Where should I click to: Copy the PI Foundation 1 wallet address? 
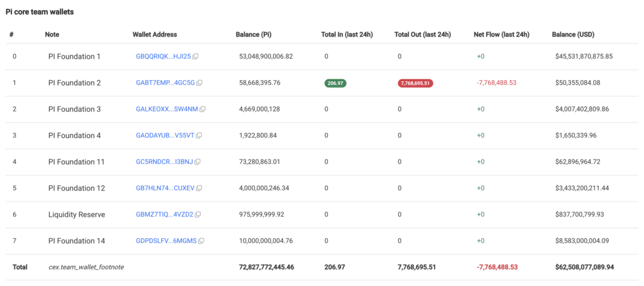pyautogui.click(x=196, y=57)
